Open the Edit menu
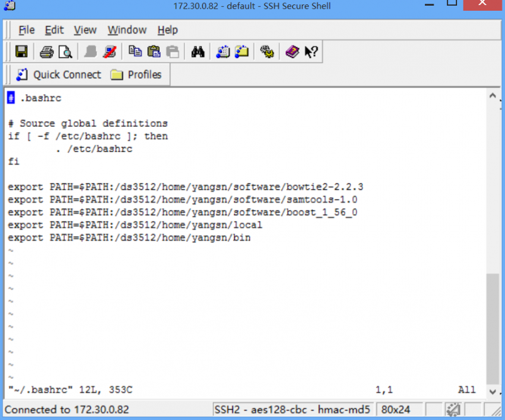 (x=54, y=30)
